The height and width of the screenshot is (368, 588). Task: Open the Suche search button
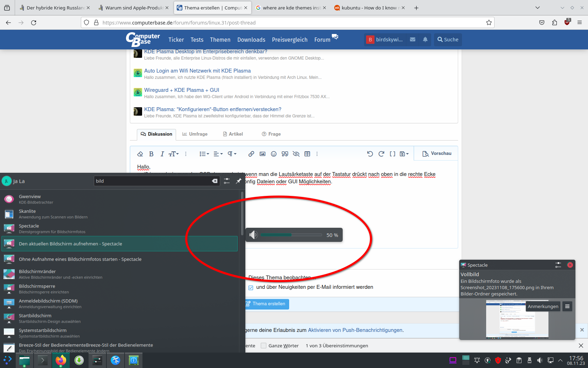(448, 40)
